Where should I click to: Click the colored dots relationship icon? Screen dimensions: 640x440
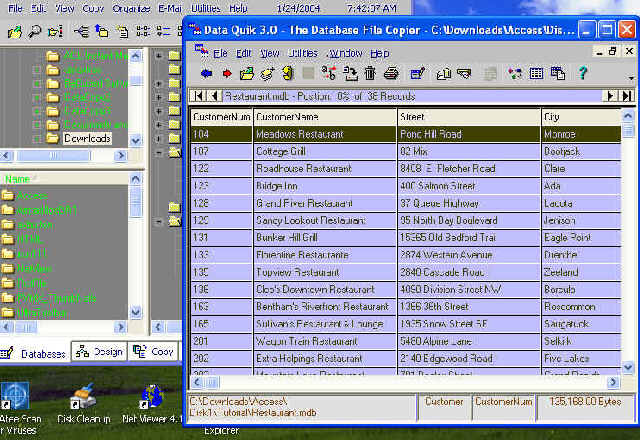click(x=515, y=74)
